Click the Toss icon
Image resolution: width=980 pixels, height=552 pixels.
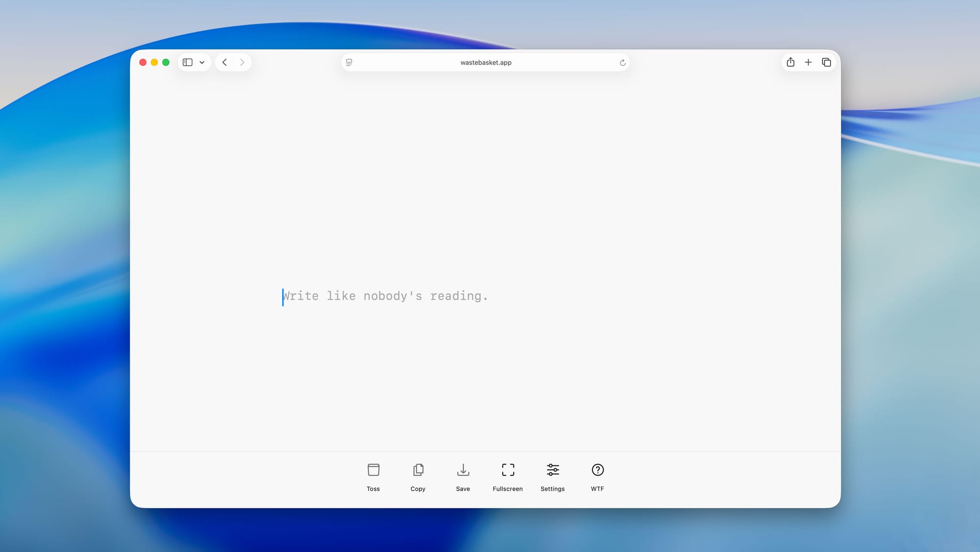(373, 470)
